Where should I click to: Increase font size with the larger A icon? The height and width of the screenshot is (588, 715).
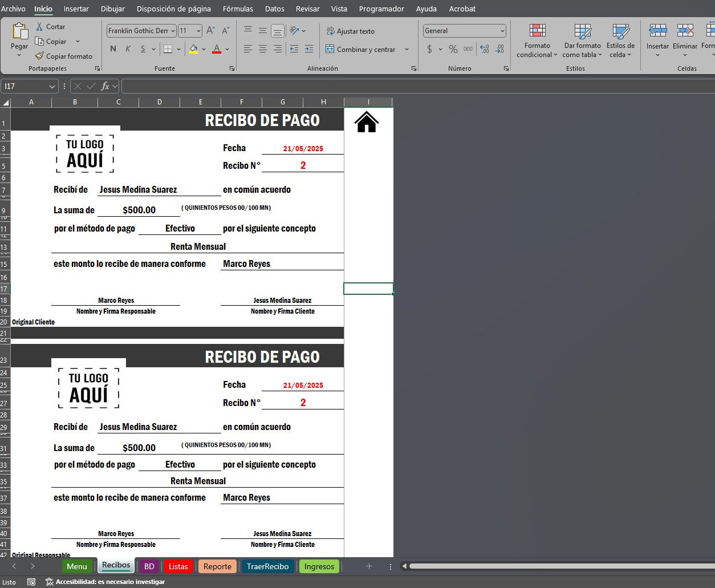pyautogui.click(x=211, y=31)
